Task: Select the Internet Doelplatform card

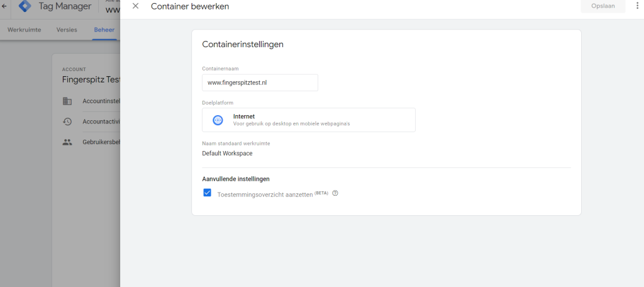Action: 308,120
